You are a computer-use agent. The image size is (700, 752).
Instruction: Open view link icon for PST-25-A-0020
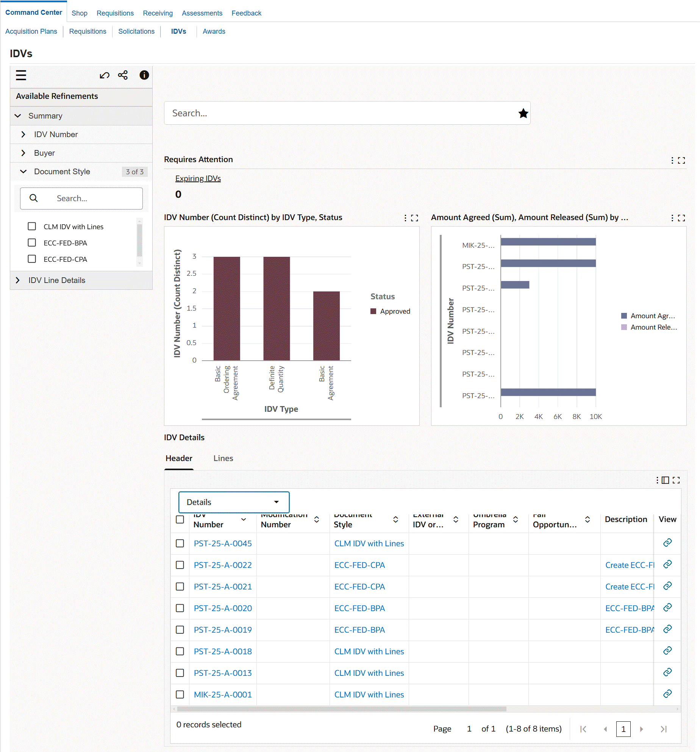coord(667,608)
